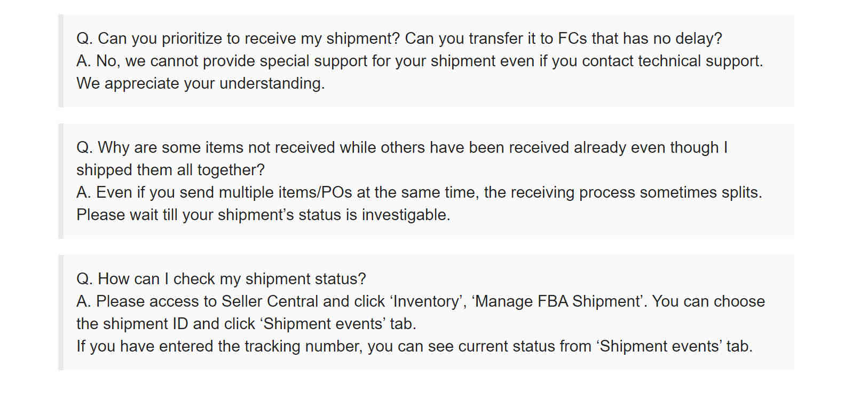This screenshot has width=868, height=405.
Task: Click the gray left bar of the second FAQ block
Action: tap(61, 181)
